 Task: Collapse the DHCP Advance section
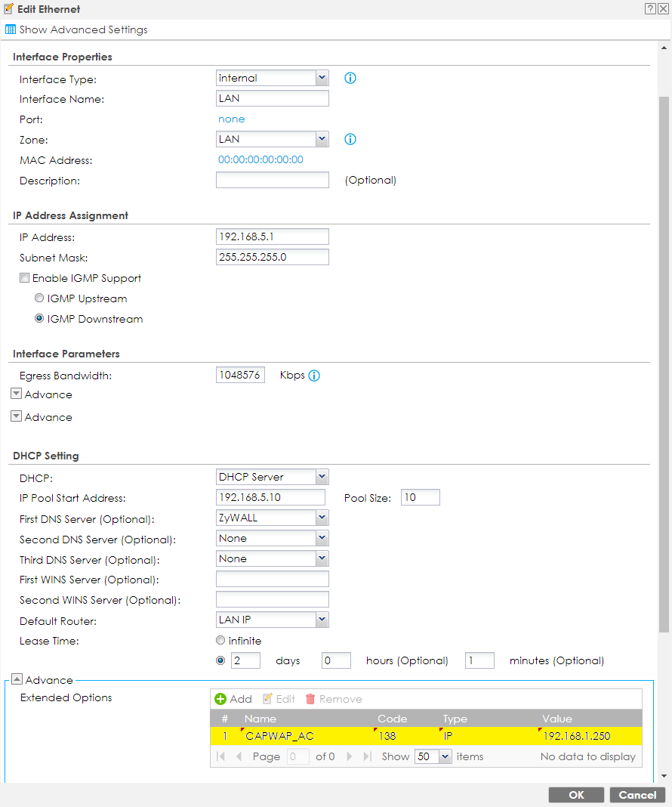(17, 679)
